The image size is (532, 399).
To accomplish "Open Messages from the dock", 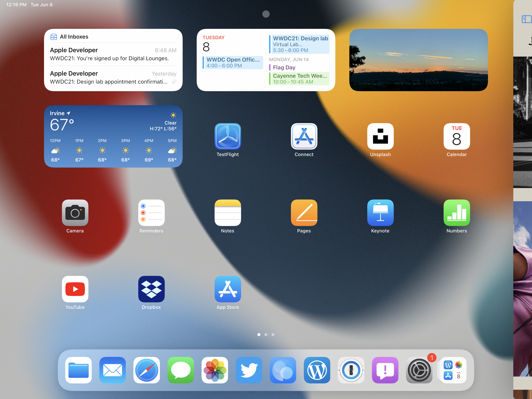I will pyautogui.click(x=181, y=370).
